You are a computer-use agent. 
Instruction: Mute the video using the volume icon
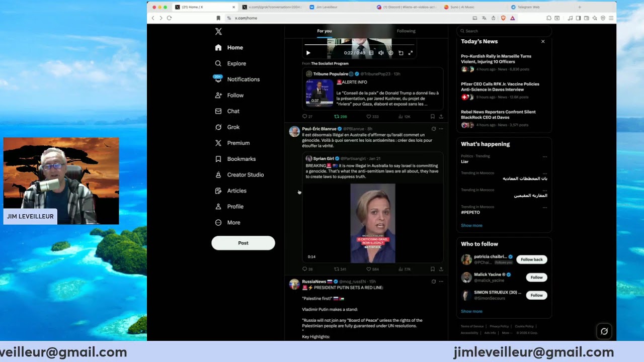click(x=381, y=53)
